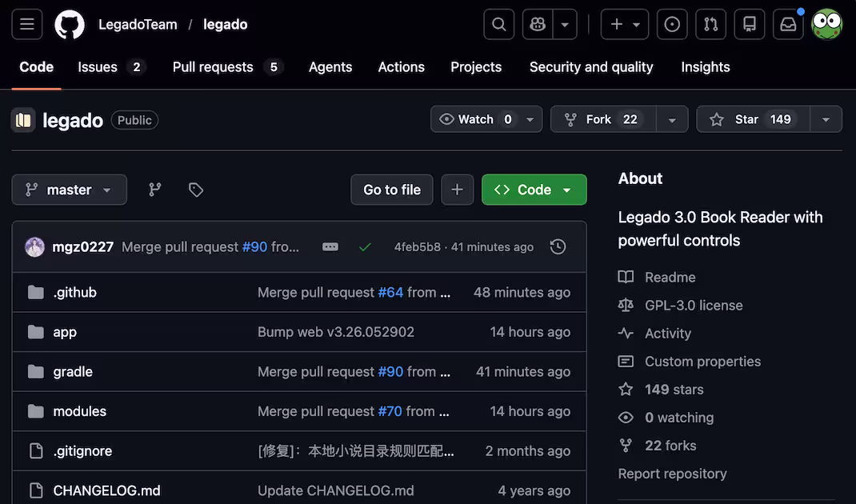Open the notifications inbox

click(x=788, y=25)
